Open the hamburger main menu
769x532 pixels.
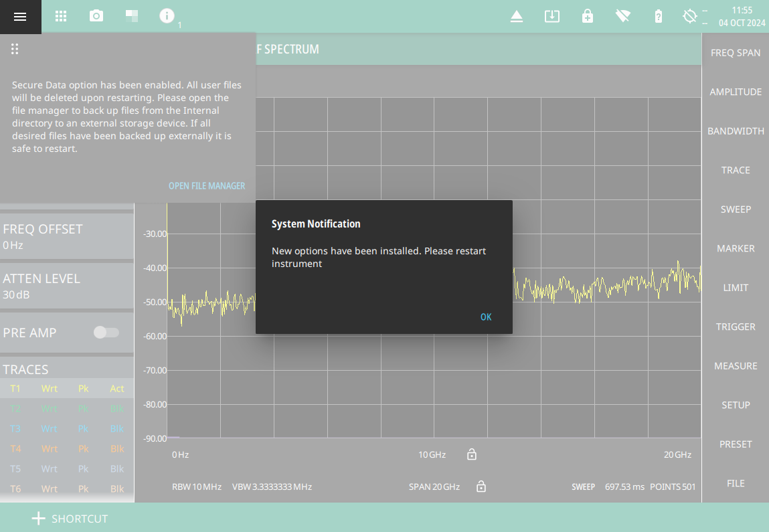point(20,17)
